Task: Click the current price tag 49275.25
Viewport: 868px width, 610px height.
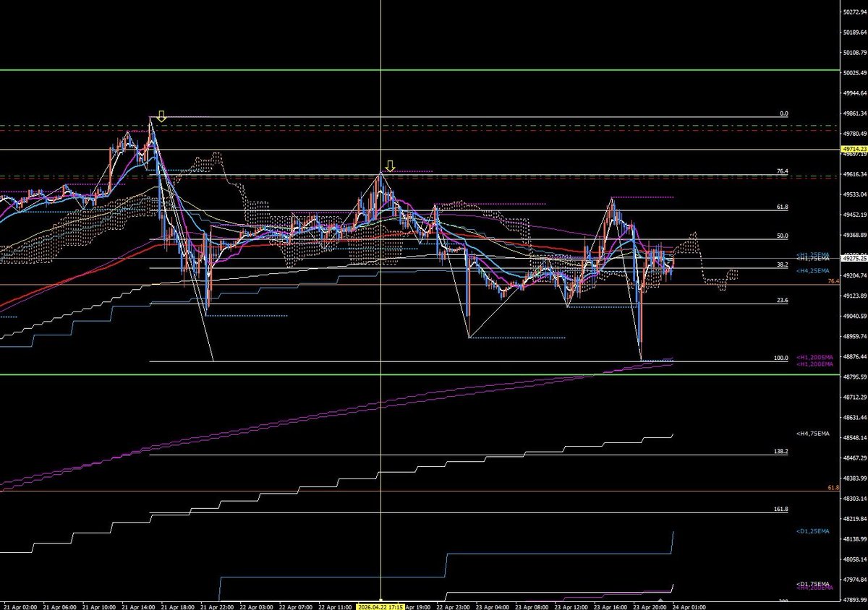Action: click(x=854, y=257)
